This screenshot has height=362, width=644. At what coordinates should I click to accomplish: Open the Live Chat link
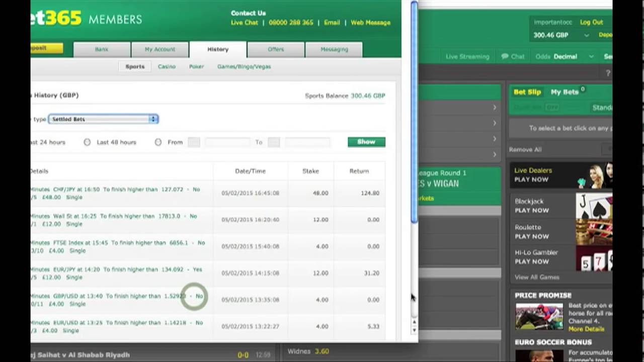[245, 23]
